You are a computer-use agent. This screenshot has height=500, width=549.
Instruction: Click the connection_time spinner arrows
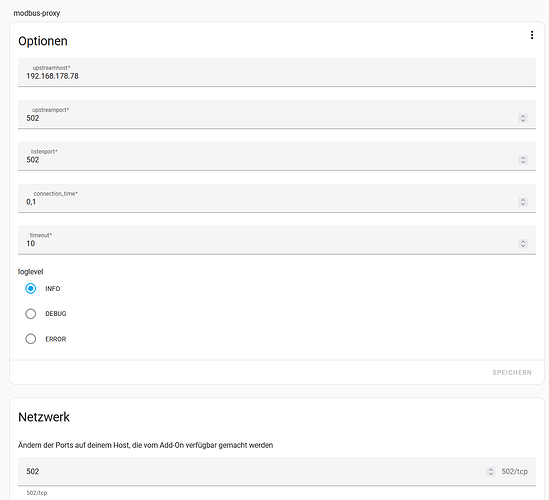(x=523, y=202)
